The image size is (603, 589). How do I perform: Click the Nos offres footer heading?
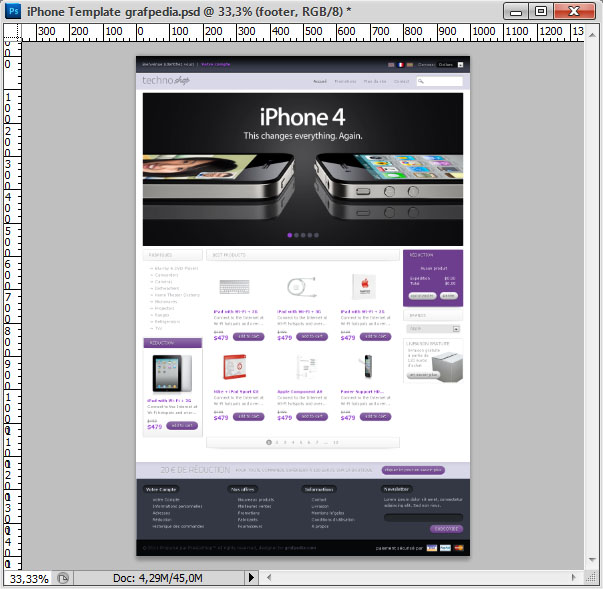coord(242,489)
